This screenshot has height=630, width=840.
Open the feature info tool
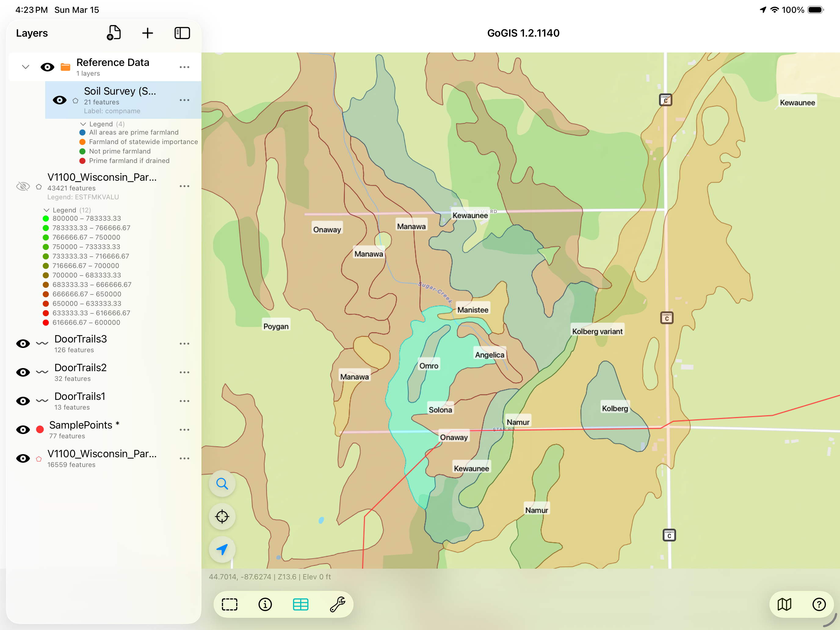[x=265, y=604]
